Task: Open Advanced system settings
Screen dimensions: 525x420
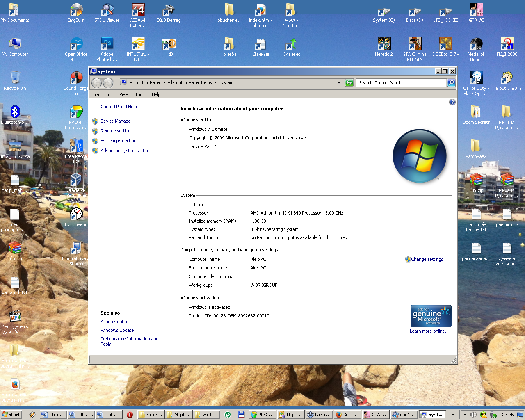Action: [x=126, y=151]
